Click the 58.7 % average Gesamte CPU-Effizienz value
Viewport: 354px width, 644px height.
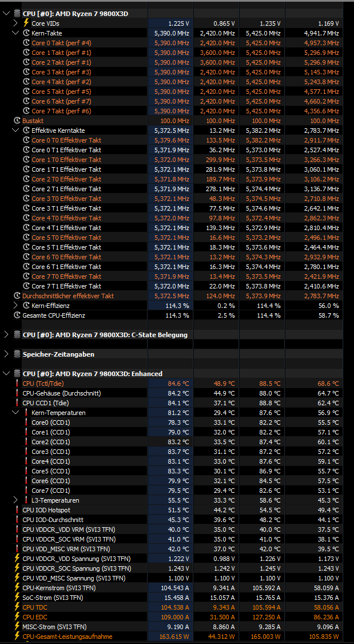coord(329,315)
